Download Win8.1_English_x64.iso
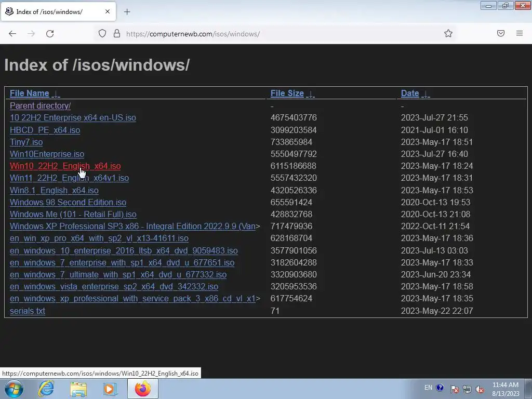The width and height of the screenshot is (532, 399). [54, 190]
